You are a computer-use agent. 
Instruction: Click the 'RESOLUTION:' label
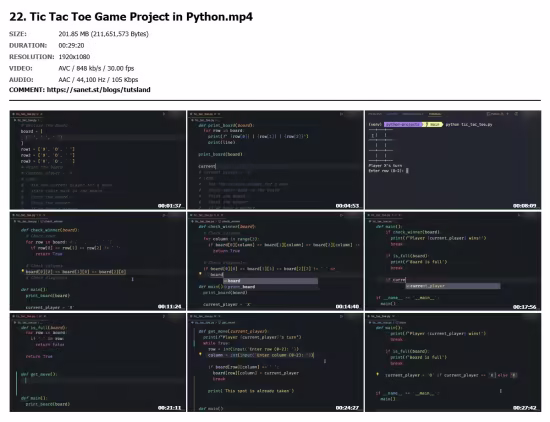click(x=32, y=57)
